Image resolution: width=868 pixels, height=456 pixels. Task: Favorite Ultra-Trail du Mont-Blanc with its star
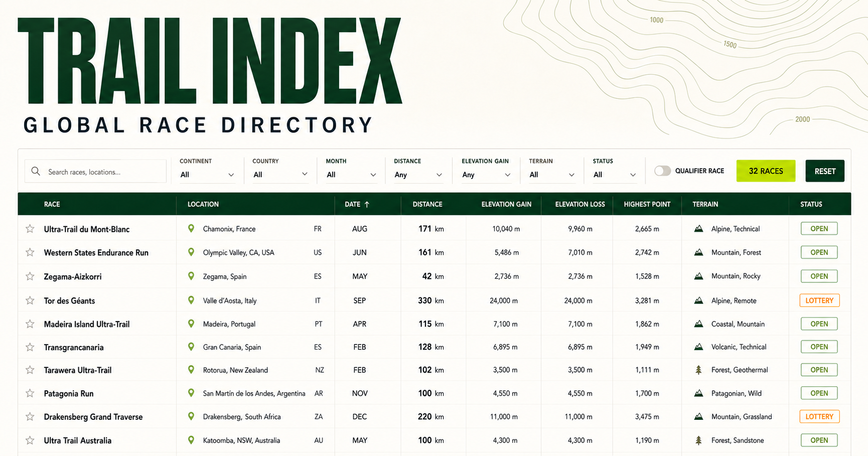[x=30, y=229]
